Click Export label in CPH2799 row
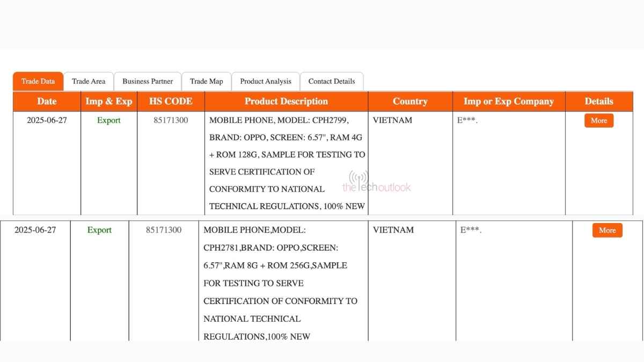Image resolution: width=644 pixels, height=362 pixels. [x=108, y=120]
